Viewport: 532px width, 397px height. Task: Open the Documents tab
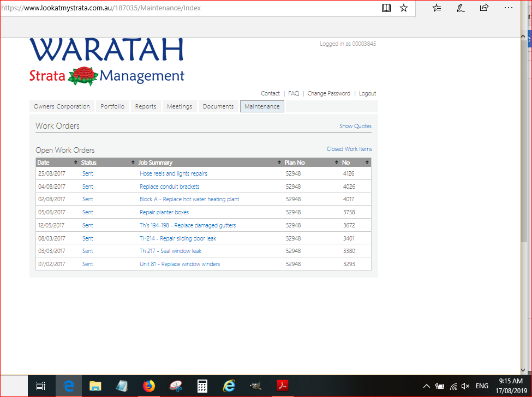[218, 106]
